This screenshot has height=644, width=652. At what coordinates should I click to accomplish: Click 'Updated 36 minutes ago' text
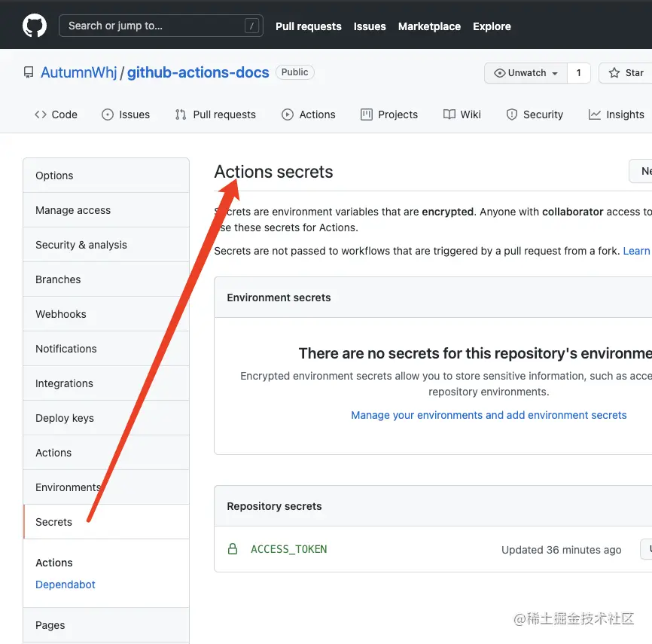(x=562, y=550)
